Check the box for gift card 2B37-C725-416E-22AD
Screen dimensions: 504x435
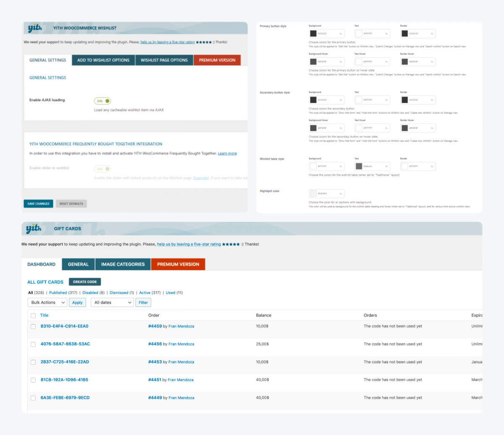click(33, 362)
